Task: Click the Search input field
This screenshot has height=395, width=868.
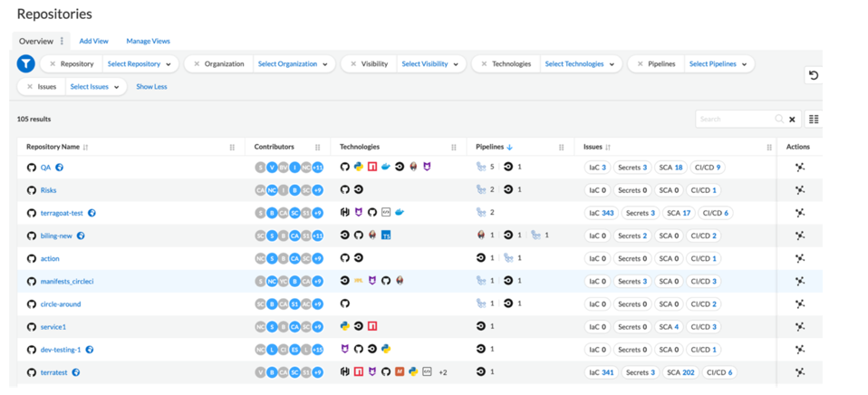Action: click(x=736, y=120)
